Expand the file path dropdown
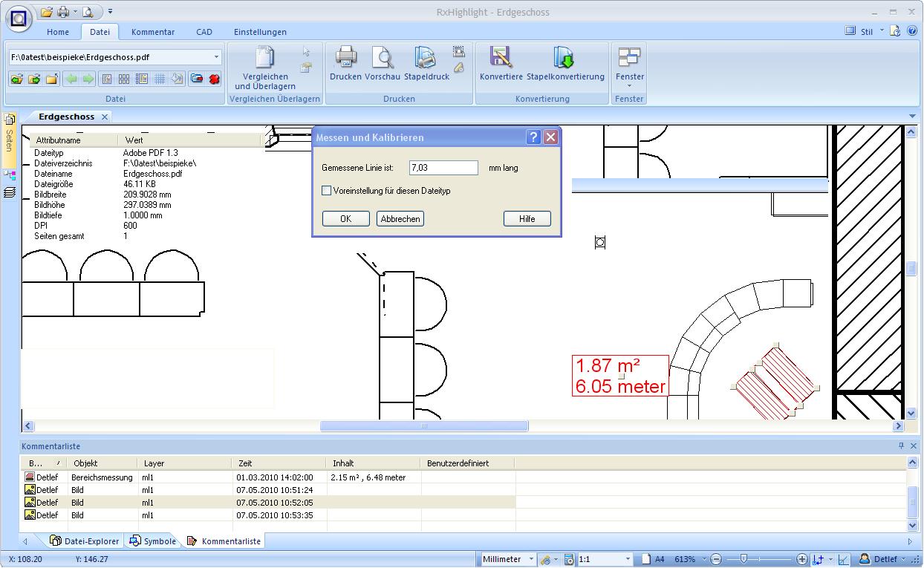The width and height of the screenshot is (924, 568). point(216,57)
